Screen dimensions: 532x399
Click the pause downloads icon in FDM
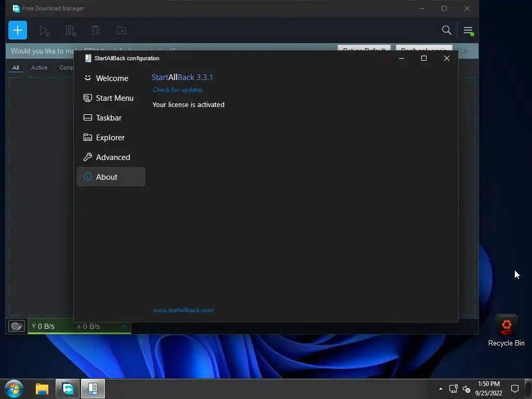pos(71,31)
